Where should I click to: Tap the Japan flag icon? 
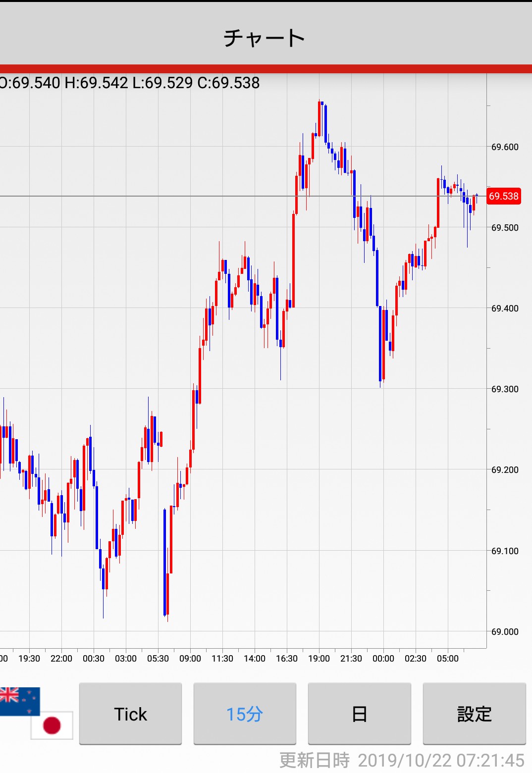tap(52, 725)
